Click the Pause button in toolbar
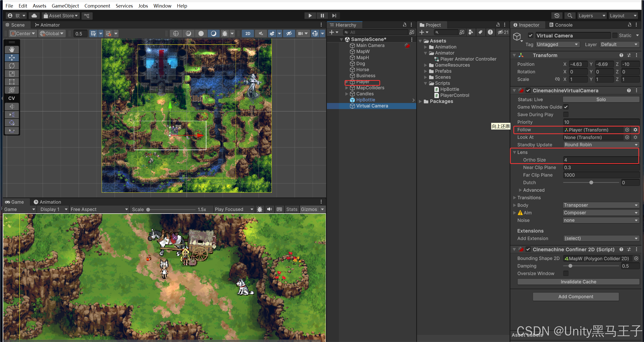The image size is (644, 342). click(322, 16)
